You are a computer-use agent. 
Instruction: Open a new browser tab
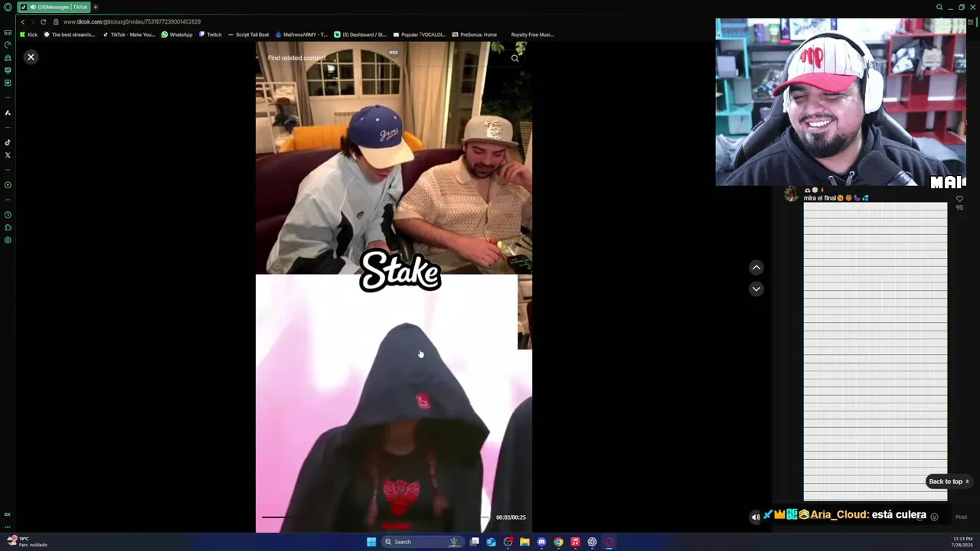[95, 7]
